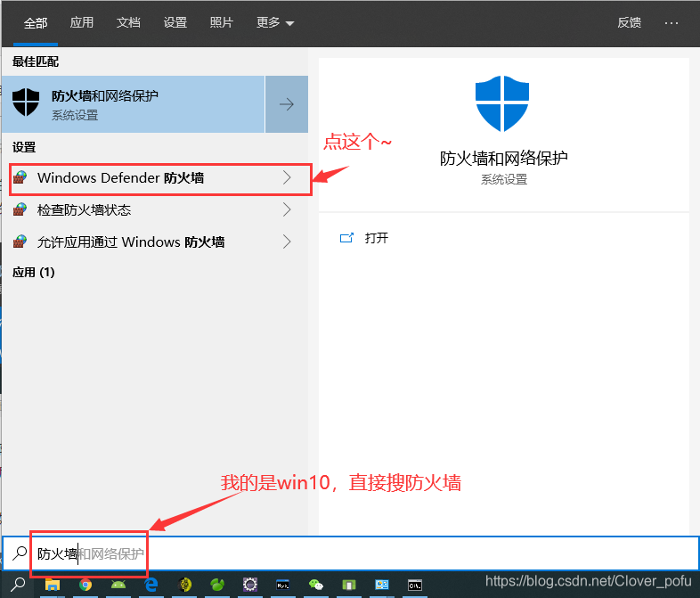Click 打开 in the preview pane

[376, 238]
